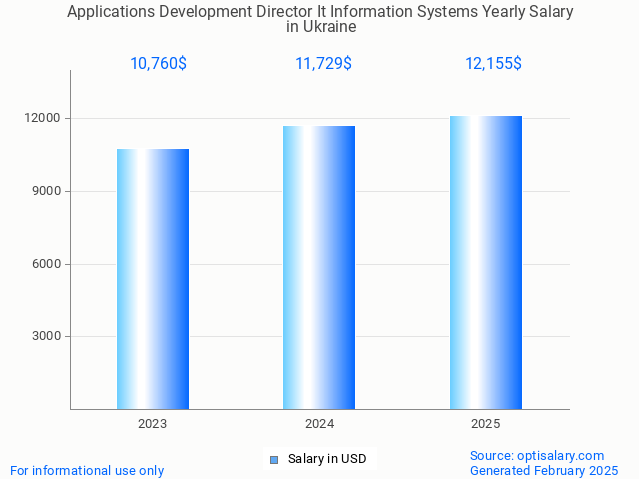
Task: Click the 2025 salary bar
Action: 486,263
